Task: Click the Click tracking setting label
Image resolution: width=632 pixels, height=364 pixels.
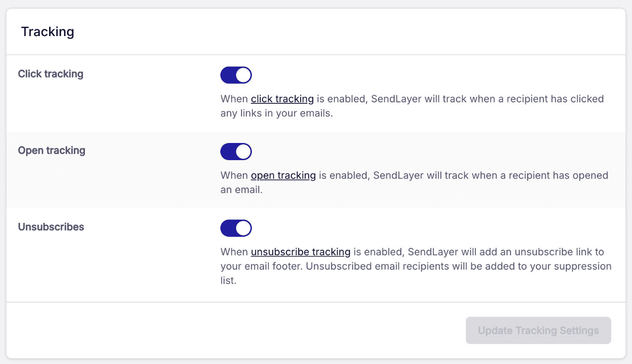Action: coord(50,74)
